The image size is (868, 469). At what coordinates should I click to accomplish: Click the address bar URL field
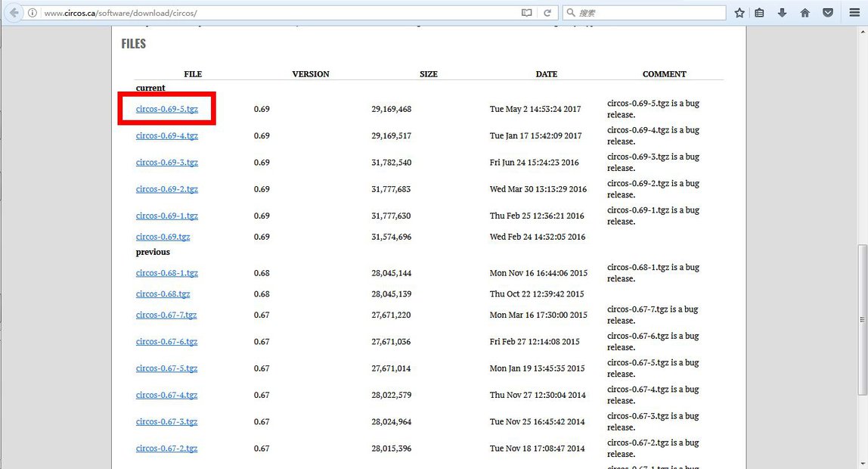pyautogui.click(x=280, y=13)
